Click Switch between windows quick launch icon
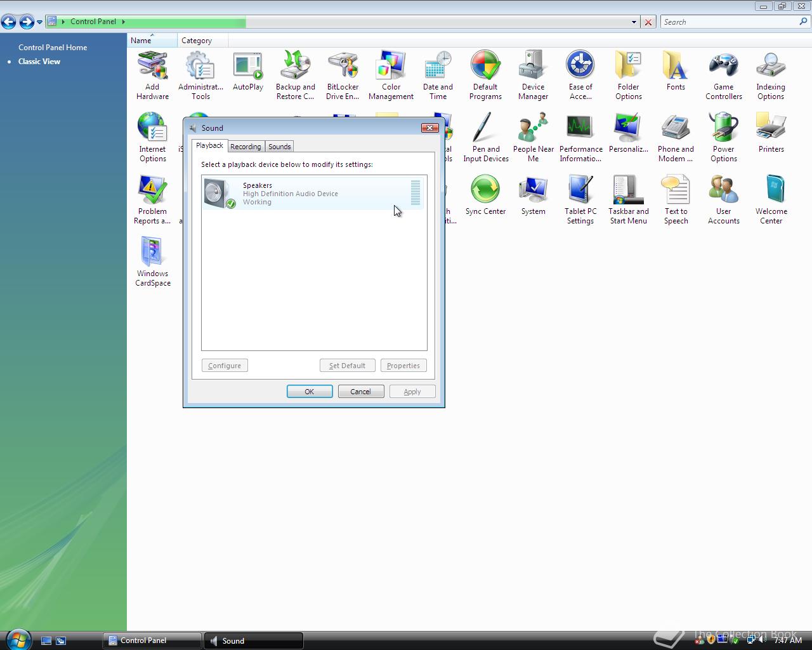Viewport: 812px width, 650px height. click(61, 641)
